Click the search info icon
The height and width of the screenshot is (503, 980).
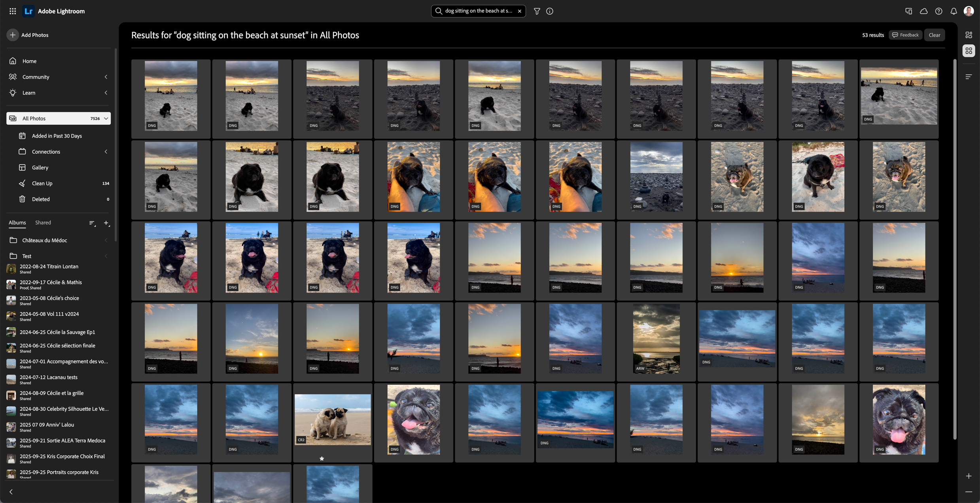pyautogui.click(x=550, y=11)
